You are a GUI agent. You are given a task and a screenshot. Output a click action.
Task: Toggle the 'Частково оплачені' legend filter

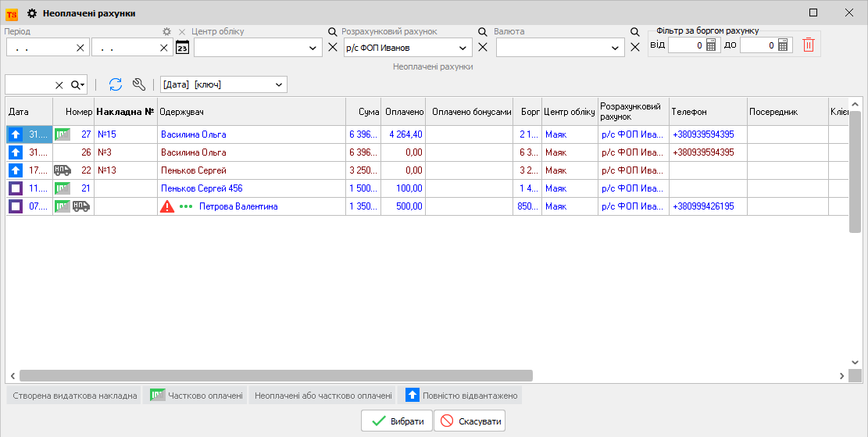(195, 396)
